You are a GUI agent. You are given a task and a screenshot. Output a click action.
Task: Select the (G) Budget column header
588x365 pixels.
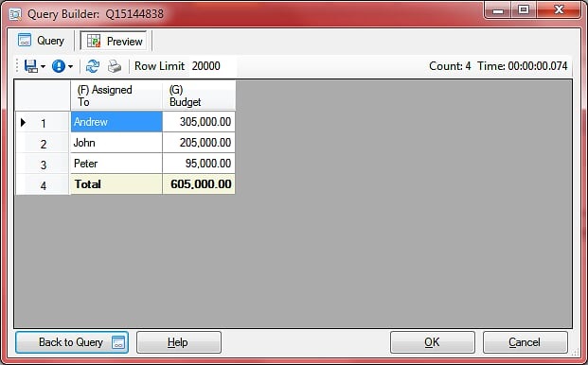pyautogui.click(x=199, y=96)
